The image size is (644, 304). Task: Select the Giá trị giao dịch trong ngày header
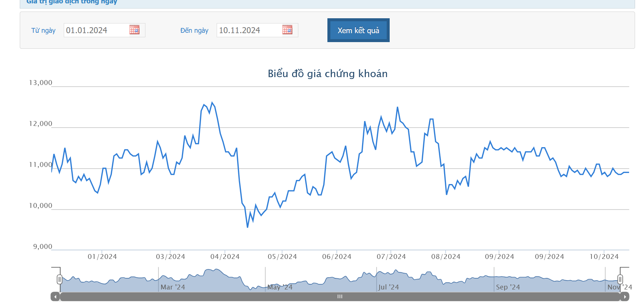[x=72, y=2]
